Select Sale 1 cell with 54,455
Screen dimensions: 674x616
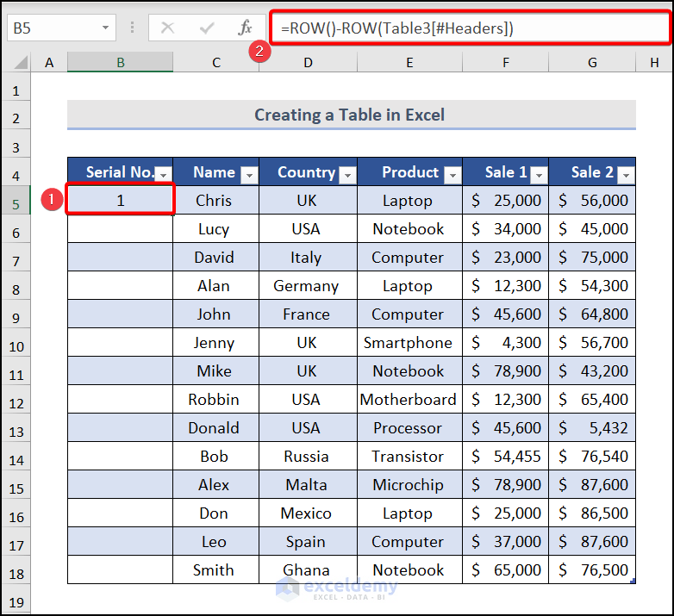tap(505, 456)
